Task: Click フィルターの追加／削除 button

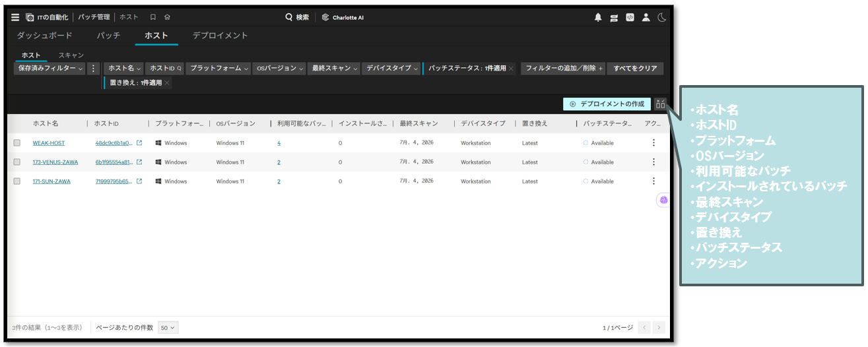Action: pyautogui.click(x=564, y=68)
